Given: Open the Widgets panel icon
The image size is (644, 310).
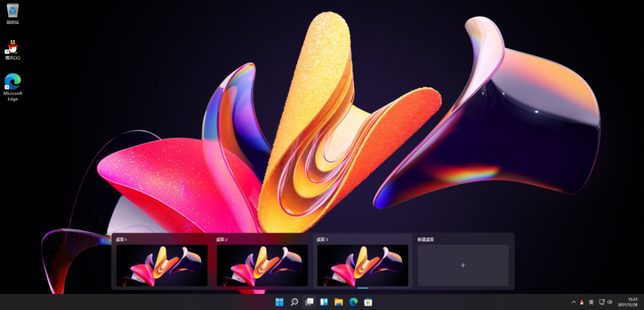Looking at the screenshot, I should [x=324, y=302].
